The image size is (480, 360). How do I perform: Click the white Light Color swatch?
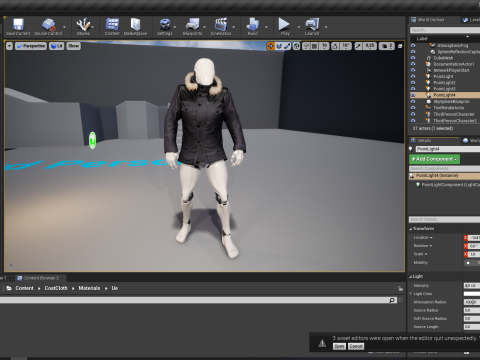(x=472, y=294)
